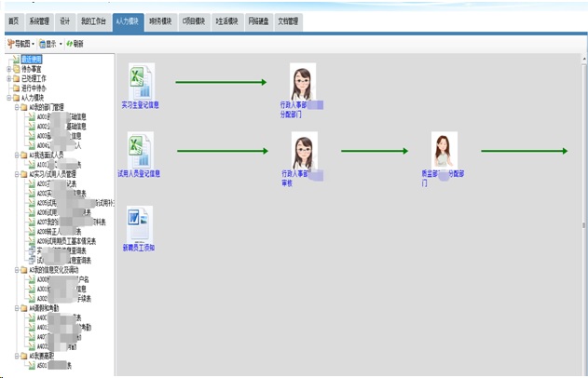Open the 显示 toolbar dropdown
588x378 pixels.
point(50,44)
